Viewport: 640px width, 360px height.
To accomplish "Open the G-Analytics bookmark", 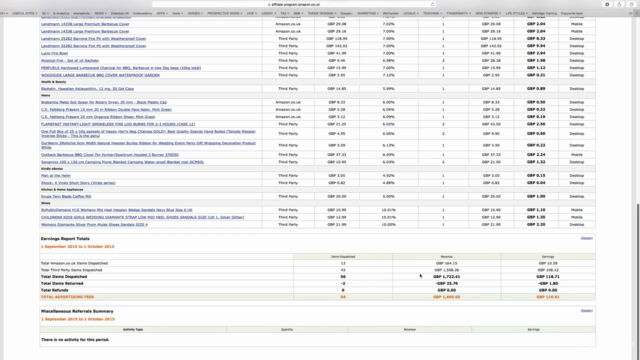I will coord(61,13).
